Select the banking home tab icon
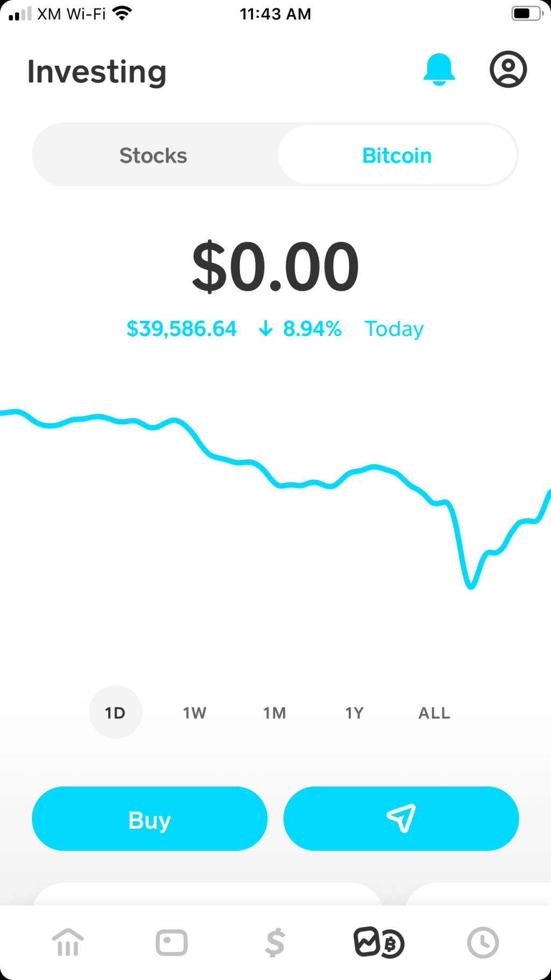The width and height of the screenshot is (551, 980). point(68,943)
